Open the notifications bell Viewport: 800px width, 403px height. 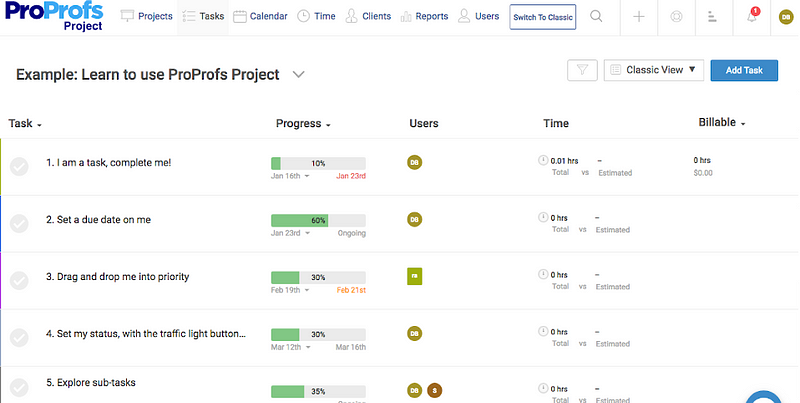coord(752,17)
